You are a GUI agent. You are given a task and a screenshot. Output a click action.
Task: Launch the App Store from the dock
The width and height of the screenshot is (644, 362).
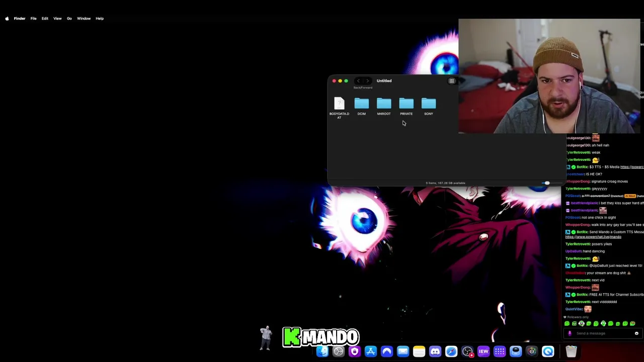371,351
